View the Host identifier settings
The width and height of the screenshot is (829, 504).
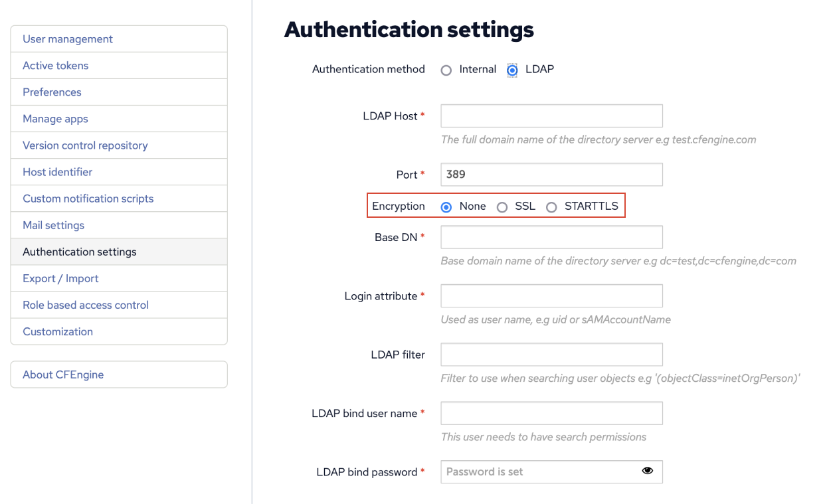(56, 171)
